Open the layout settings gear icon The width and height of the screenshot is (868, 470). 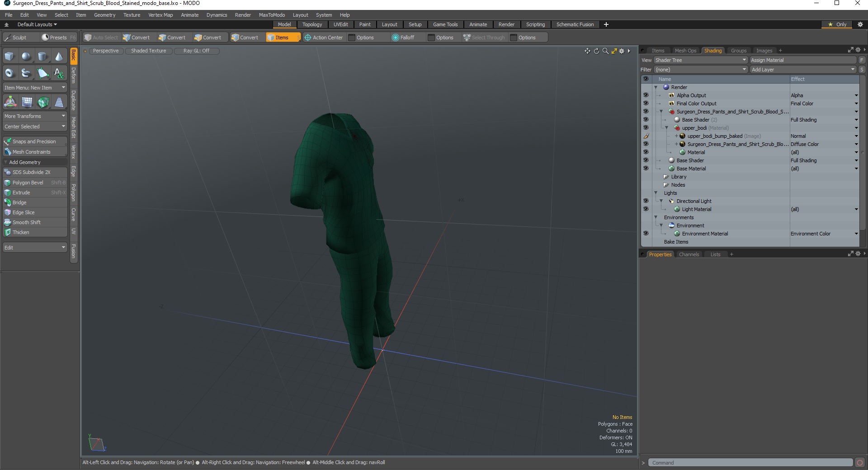[x=860, y=24]
